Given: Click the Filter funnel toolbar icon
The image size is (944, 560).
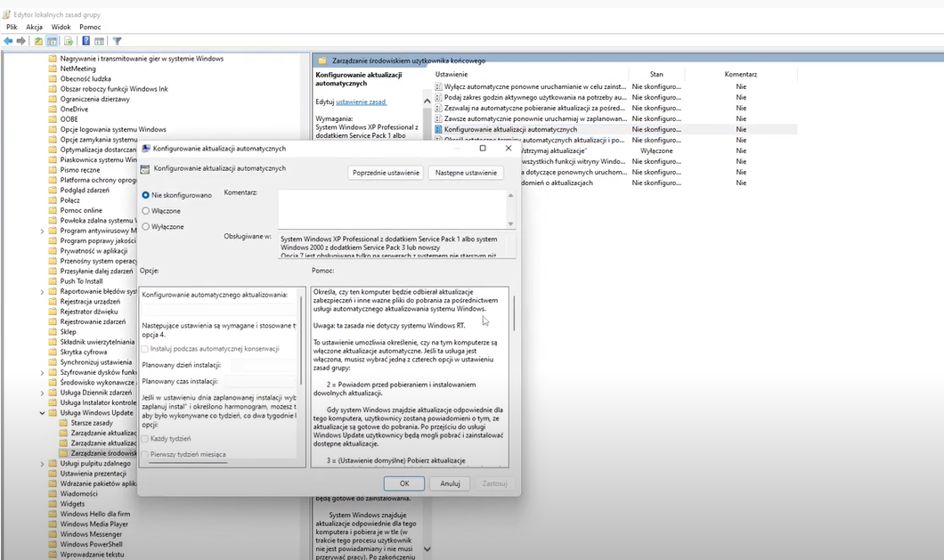Looking at the screenshot, I should pos(118,41).
